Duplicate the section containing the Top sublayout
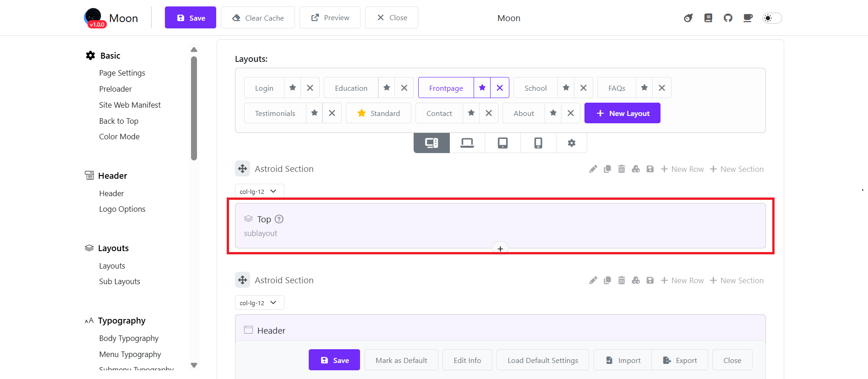Screen dimensions: 868x379 [x=607, y=169]
